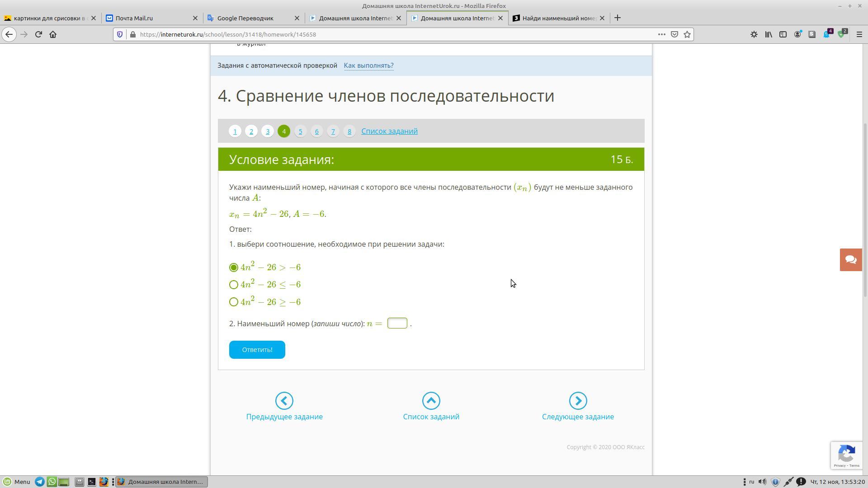Close the Почта Mail.ru tab
Screen dimensions: 868x488
coord(195,18)
